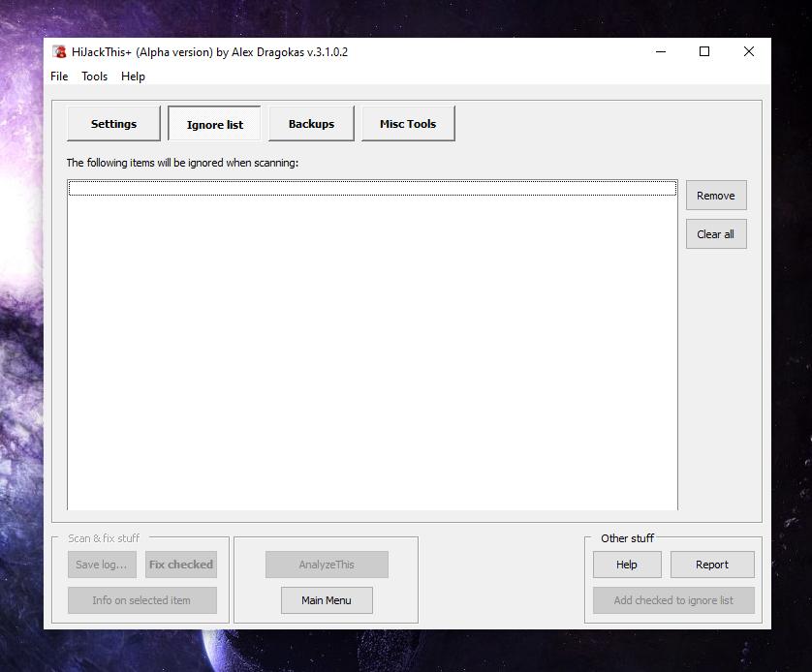Switch to the Settings tab
The image size is (812, 672).
coord(114,124)
